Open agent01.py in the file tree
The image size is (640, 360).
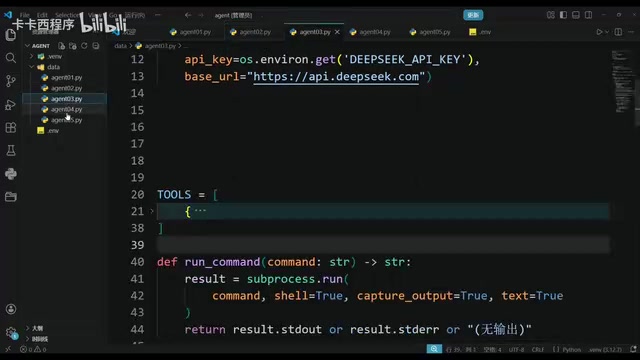tap(67, 78)
